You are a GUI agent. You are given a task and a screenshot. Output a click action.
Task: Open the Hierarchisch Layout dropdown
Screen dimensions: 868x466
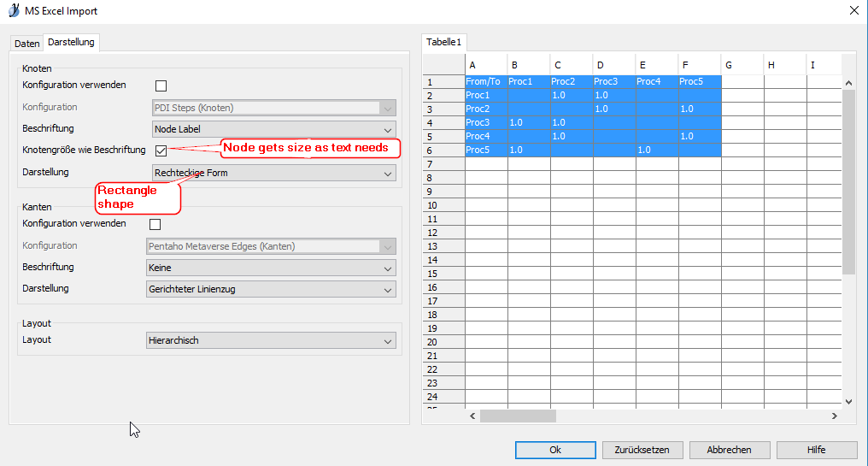[271, 340]
